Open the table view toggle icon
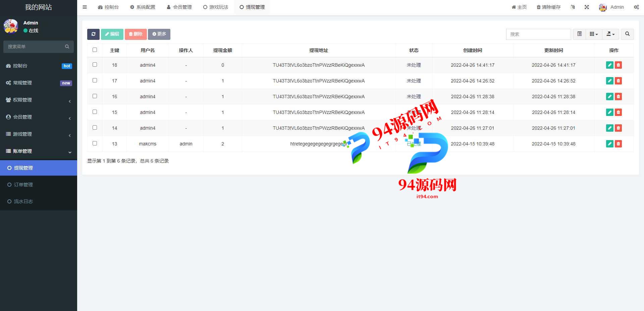This screenshot has width=644, height=311. 579,34
